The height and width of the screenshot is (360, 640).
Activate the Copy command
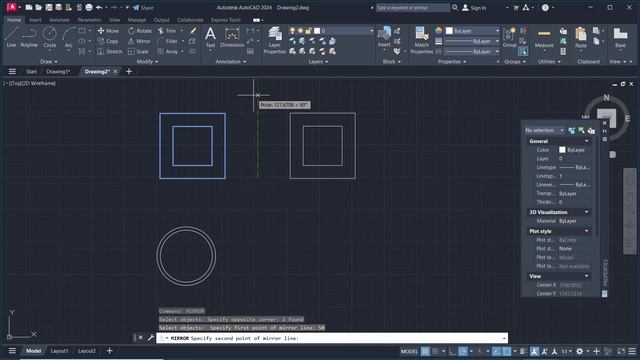point(108,41)
